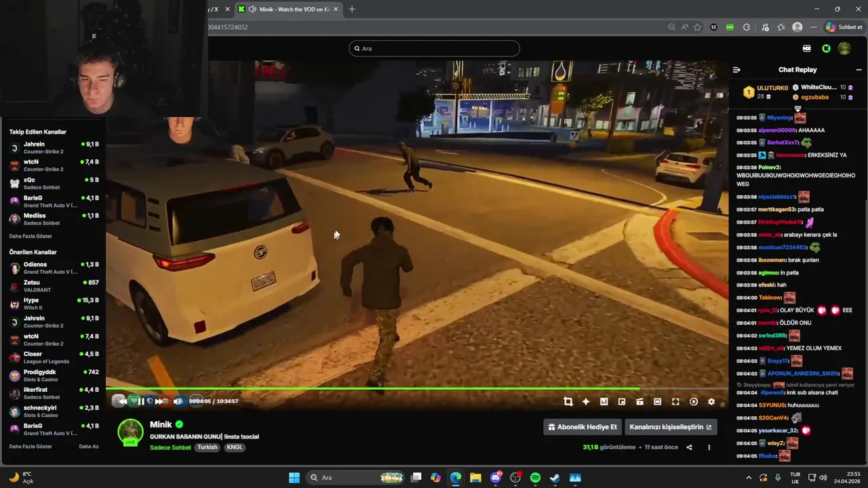The height and width of the screenshot is (488, 868).
Task: Bookmark this page with the star icon
Action: pos(697,27)
